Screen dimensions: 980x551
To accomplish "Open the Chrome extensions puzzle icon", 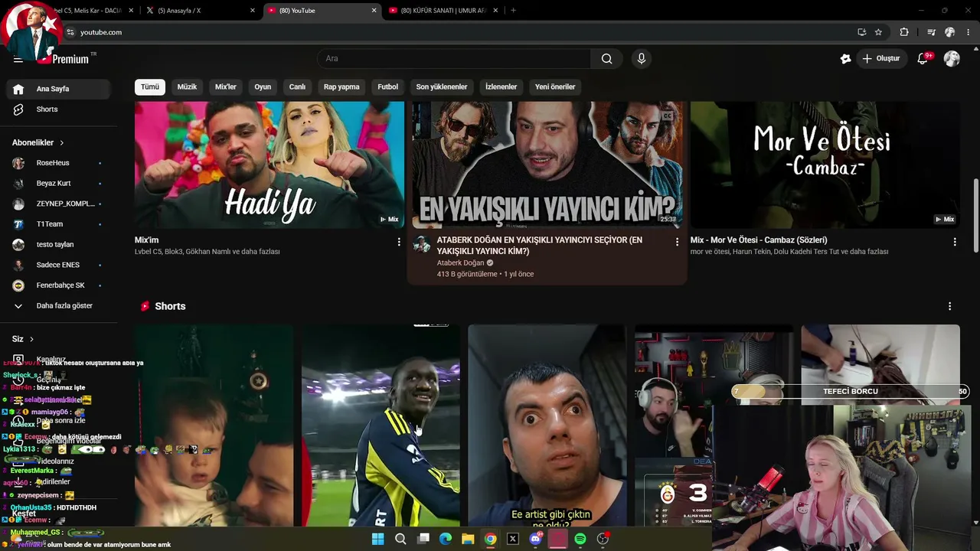I will click(x=904, y=32).
